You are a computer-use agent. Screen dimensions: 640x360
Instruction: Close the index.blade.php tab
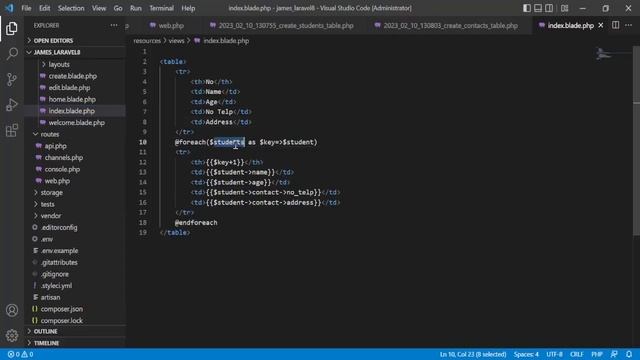(x=600, y=25)
